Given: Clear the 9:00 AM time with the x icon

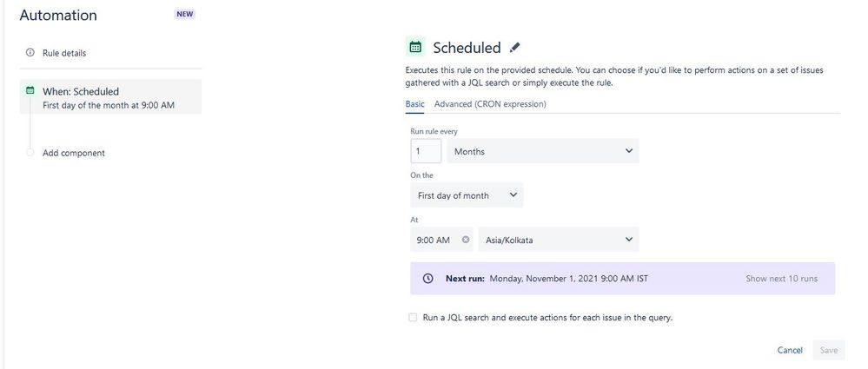Looking at the screenshot, I should click(x=466, y=240).
